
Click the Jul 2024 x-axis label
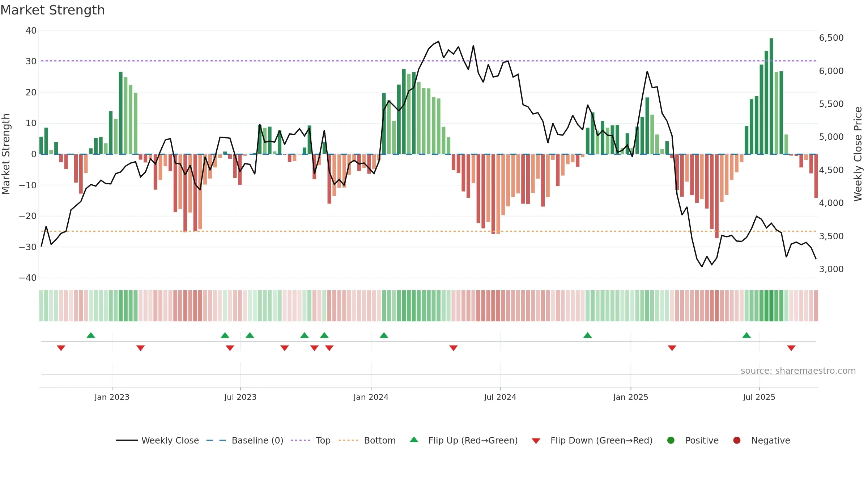tap(500, 397)
